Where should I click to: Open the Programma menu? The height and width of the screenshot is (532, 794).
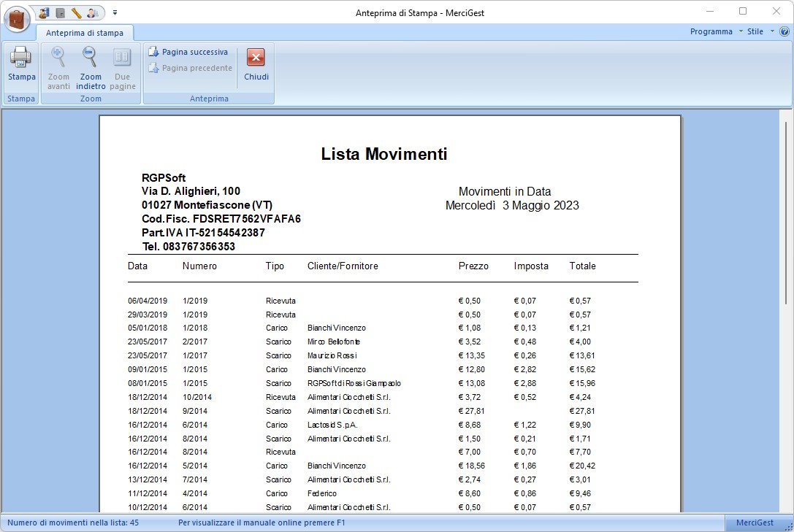[x=716, y=31]
